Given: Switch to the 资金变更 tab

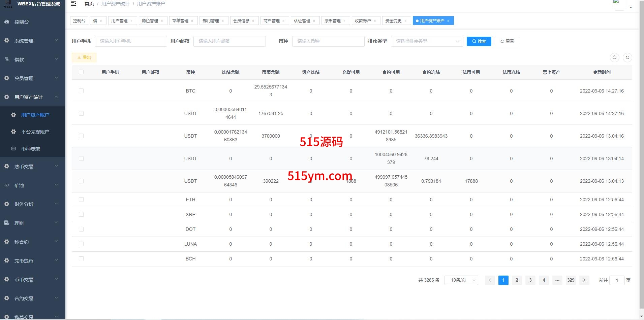Looking at the screenshot, I should point(393,21).
